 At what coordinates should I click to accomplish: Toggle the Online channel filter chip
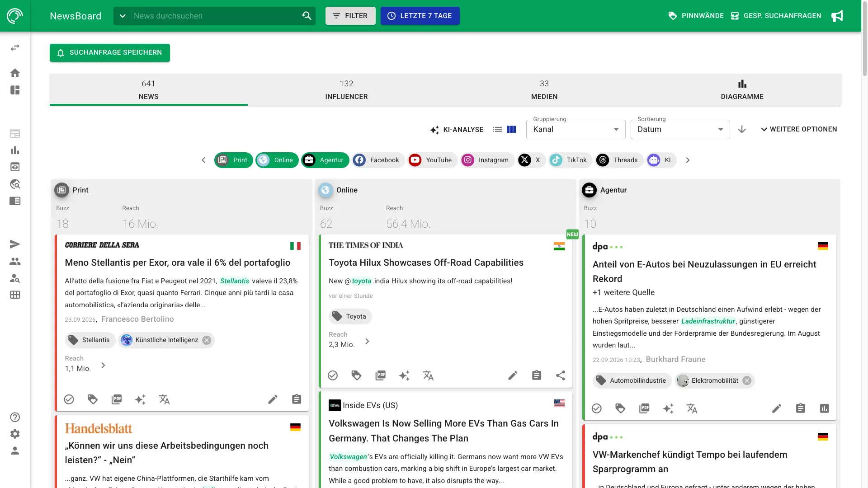tap(277, 160)
